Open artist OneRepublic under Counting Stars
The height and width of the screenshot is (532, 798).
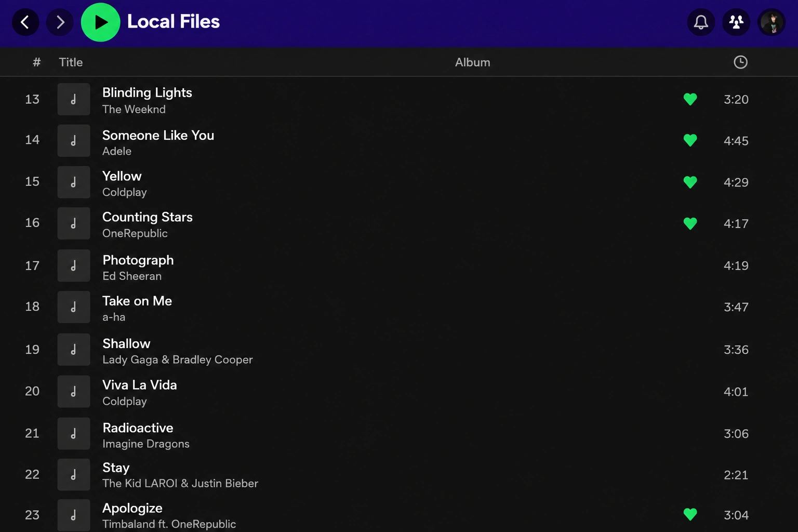coord(135,233)
